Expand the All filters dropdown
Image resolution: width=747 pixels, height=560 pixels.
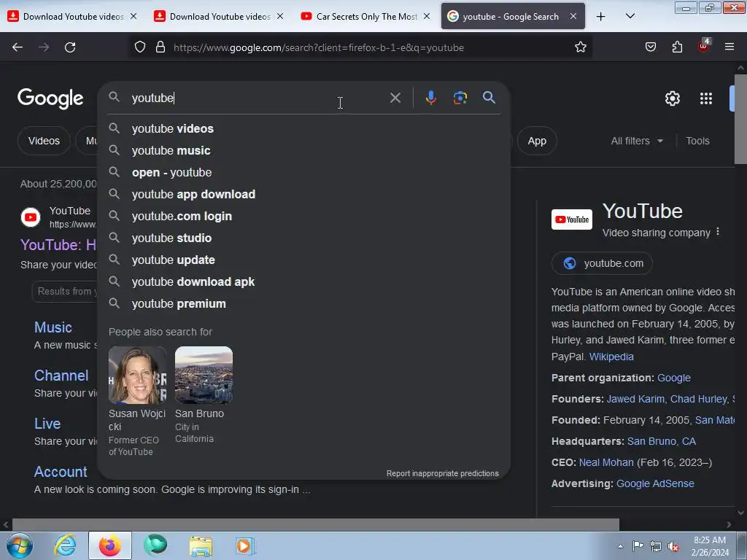637,141
